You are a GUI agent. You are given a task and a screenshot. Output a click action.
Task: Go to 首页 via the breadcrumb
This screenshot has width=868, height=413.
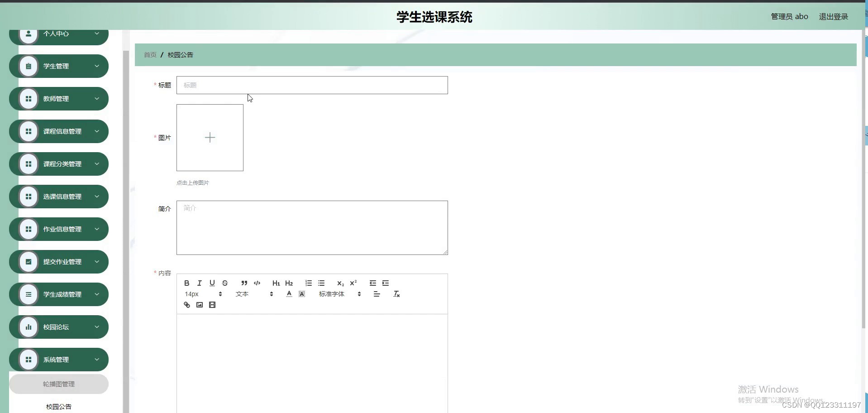point(150,55)
